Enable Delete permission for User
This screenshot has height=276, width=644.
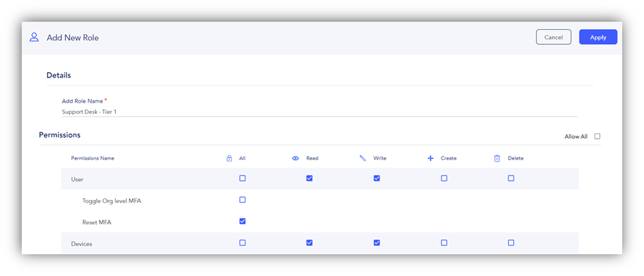[x=511, y=178]
